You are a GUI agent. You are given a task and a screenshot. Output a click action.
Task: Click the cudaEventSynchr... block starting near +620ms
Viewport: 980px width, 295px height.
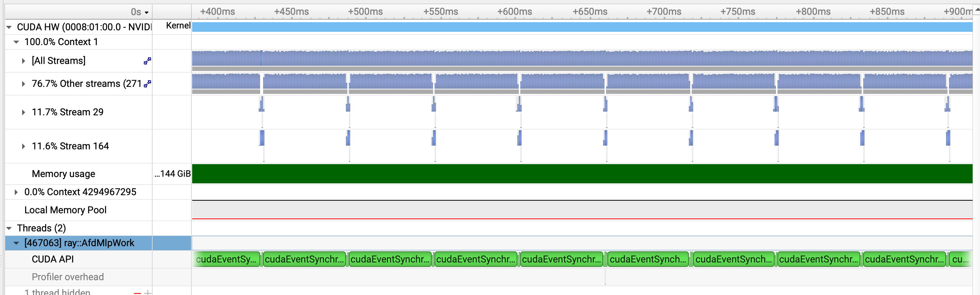(x=562, y=260)
